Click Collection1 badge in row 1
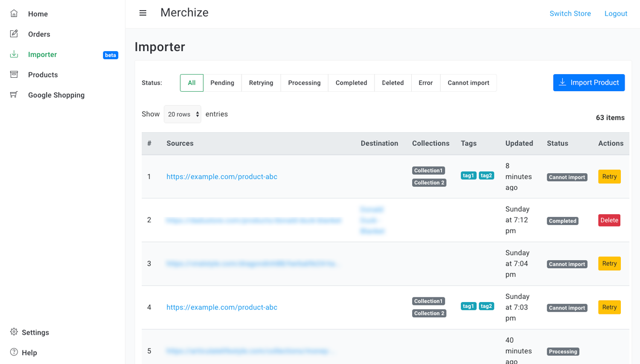This screenshot has height=364, width=640. pyautogui.click(x=429, y=171)
